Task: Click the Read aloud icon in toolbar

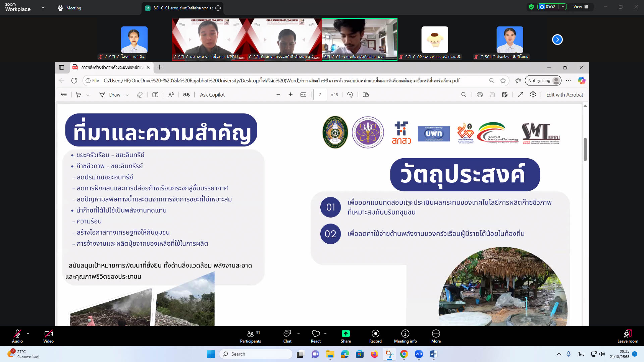Action: (x=171, y=95)
